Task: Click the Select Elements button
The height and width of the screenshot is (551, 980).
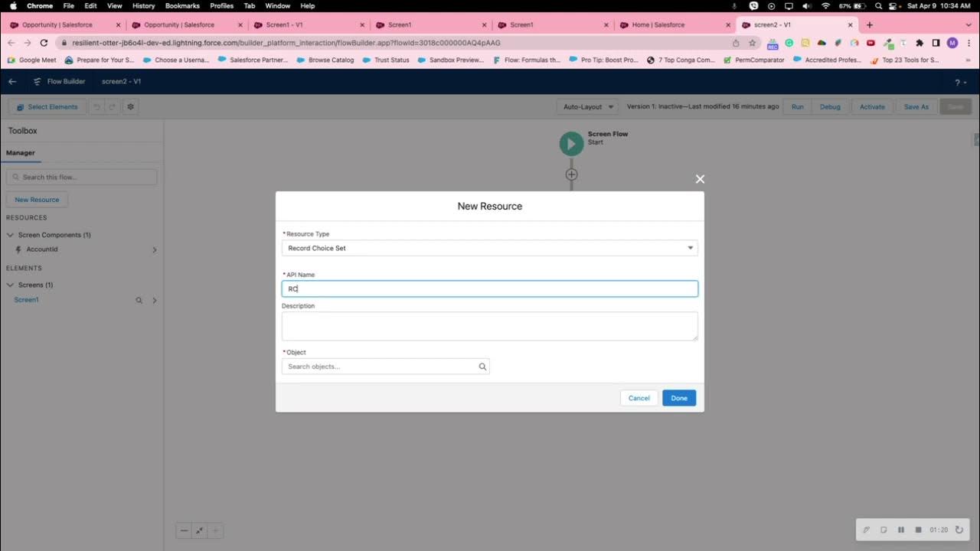Action: click(46, 107)
